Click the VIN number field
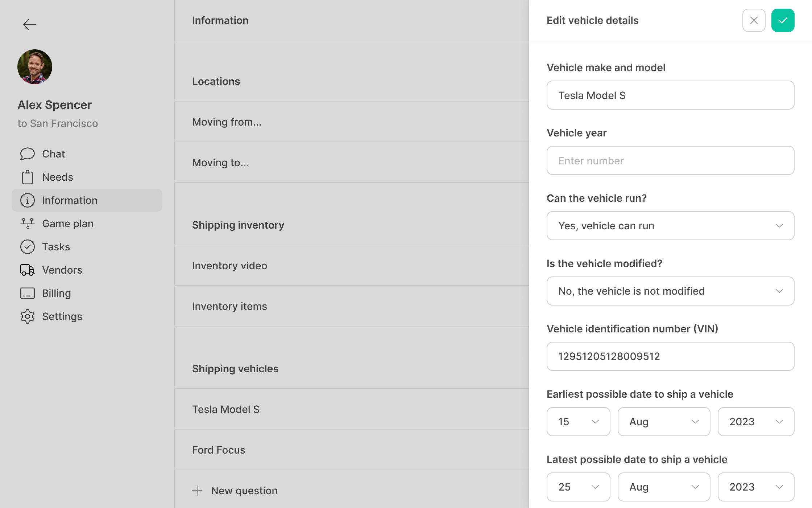 pyautogui.click(x=670, y=356)
